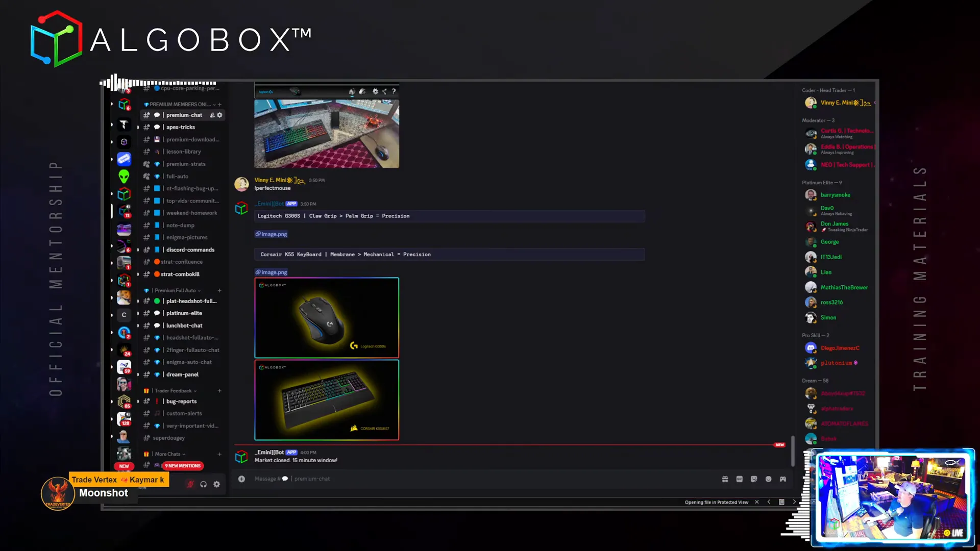
Task: Open the desk setup photo with RGB keyboard
Action: pyautogui.click(x=327, y=133)
